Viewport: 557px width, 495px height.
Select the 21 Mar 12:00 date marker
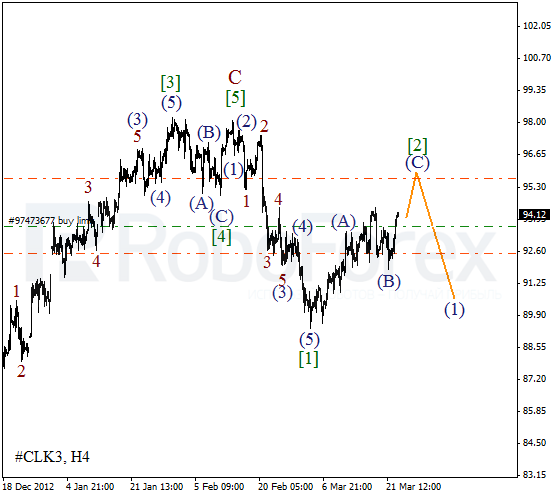point(413,486)
